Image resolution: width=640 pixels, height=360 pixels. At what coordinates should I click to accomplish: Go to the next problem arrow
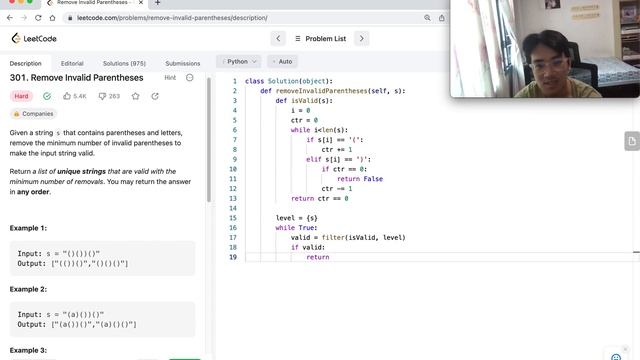[362, 38]
